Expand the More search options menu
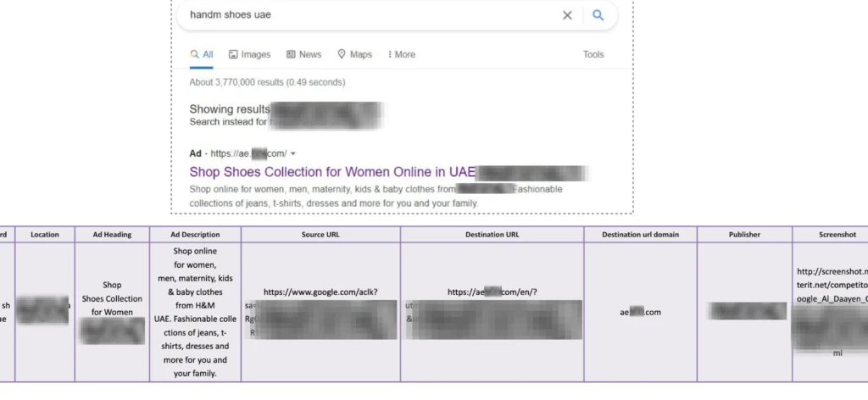 (x=401, y=54)
